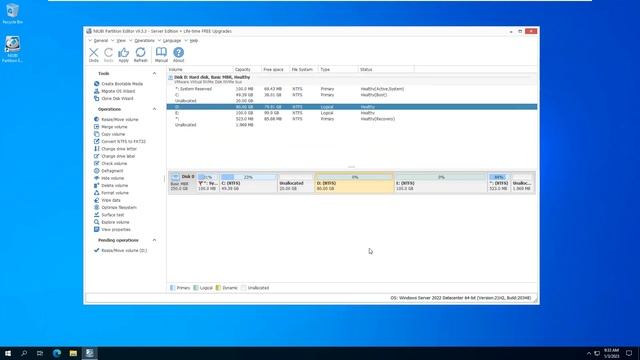Image resolution: width=640 pixels, height=360 pixels.
Task: Select the 1.969 MB Unallocated row
Action: (x=352, y=125)
